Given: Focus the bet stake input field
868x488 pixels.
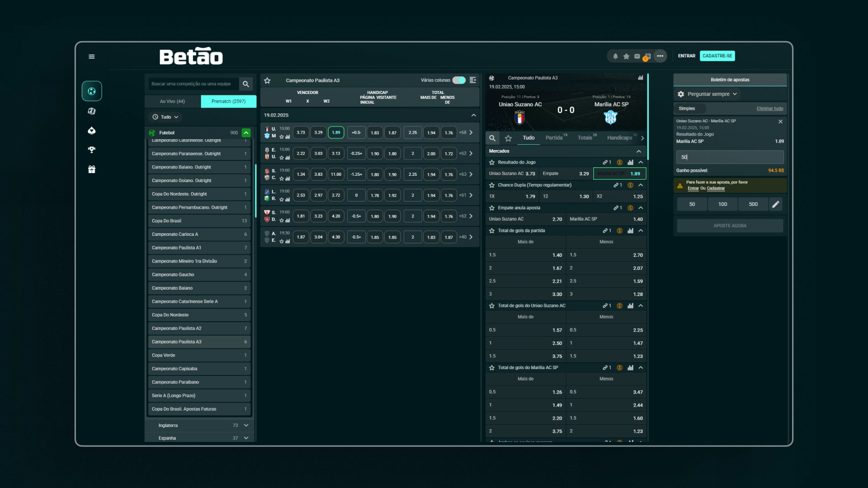Looking at the screenshot, I should click(x=730, y=157).
